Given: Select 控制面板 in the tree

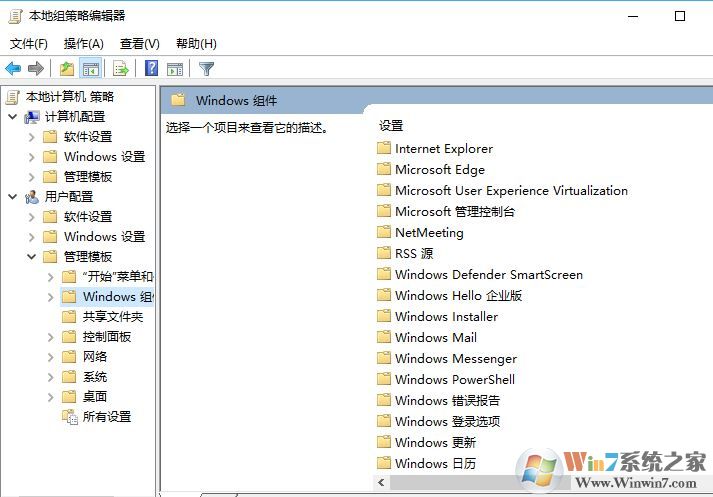Looking at the screenshot, I should pos(107,336).
